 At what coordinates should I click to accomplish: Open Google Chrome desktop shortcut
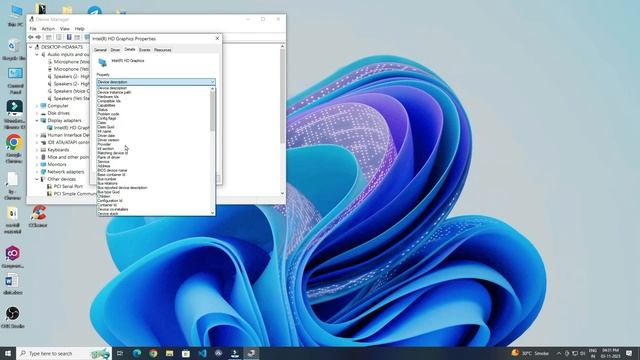tap(14, 149)
